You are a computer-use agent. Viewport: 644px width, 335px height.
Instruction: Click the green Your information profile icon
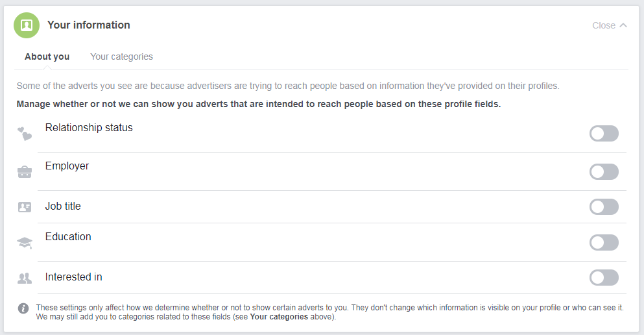coord(27,25)
